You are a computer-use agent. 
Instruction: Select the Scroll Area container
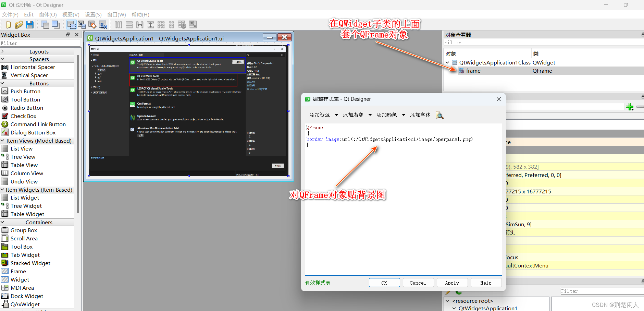pos(20,238)
